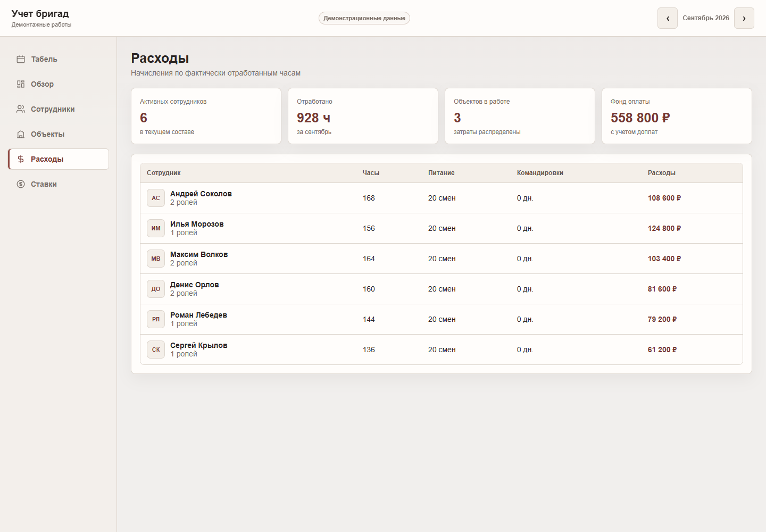Click the dashboard icon next to Обзор

[21, 84]
